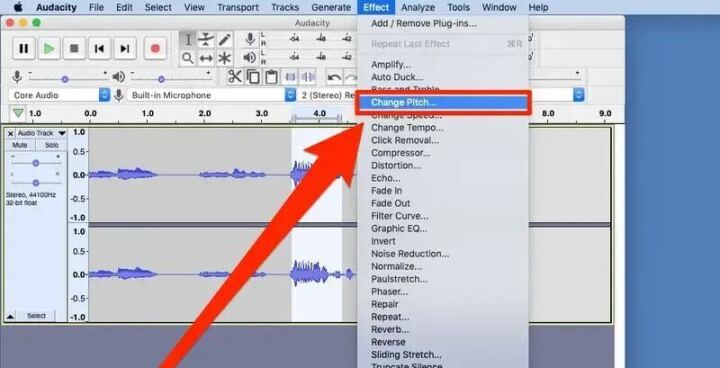This screenshot has height=368, width=720.
Task: Select the Time Shift tool
Action: [x=206, y=58]
